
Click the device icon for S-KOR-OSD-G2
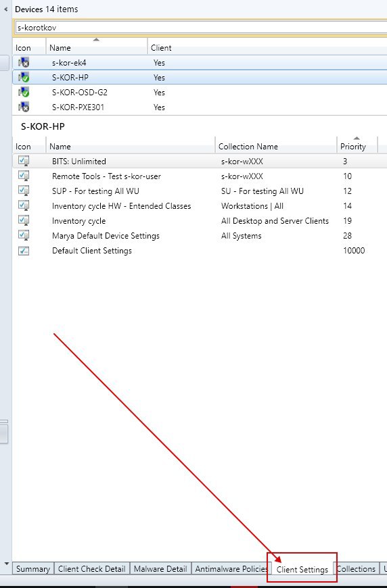coord(24,92)
